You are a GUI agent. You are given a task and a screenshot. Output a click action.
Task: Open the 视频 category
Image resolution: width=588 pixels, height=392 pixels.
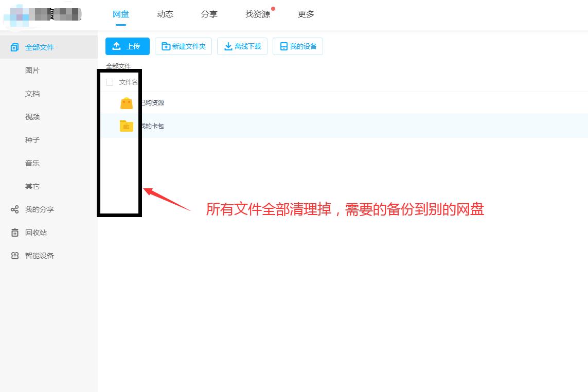32,116
